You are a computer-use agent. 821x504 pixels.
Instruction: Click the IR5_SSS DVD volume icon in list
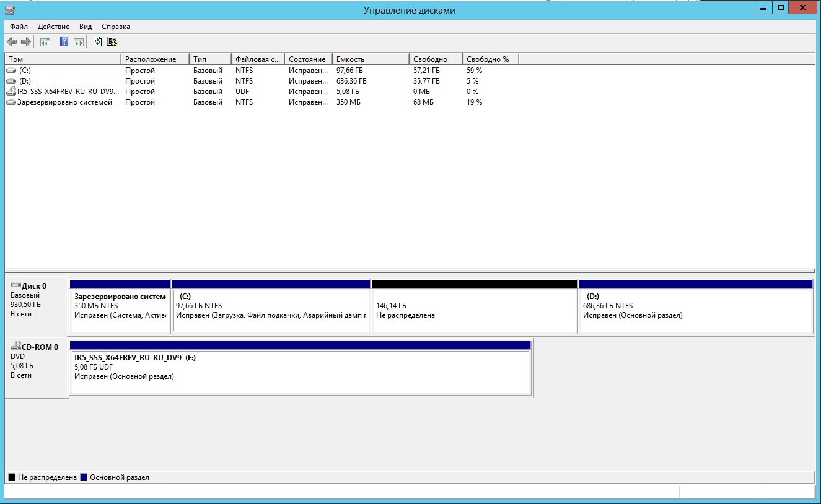(x=11, y=92)
